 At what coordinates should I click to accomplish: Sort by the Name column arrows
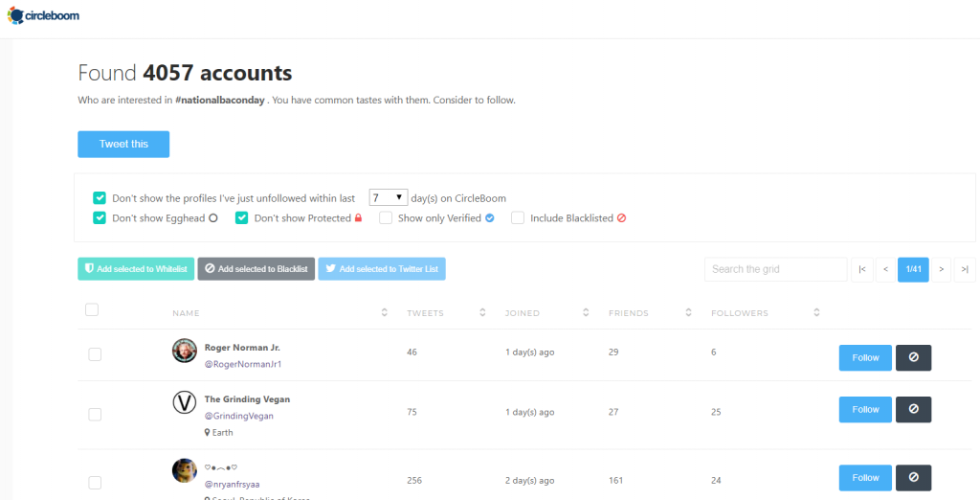point(385,312)
